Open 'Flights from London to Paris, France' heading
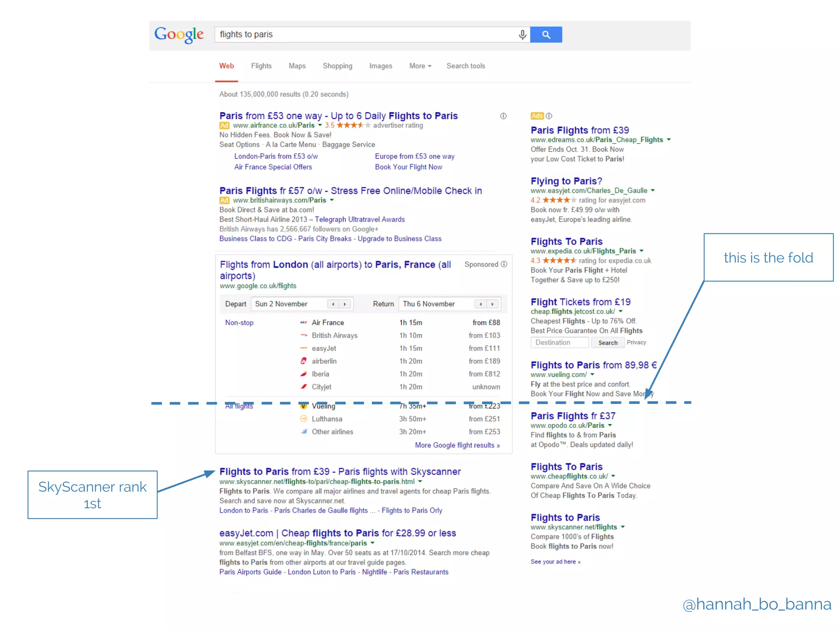The height and width of the screenshot is (630, 840). [336, 270]
